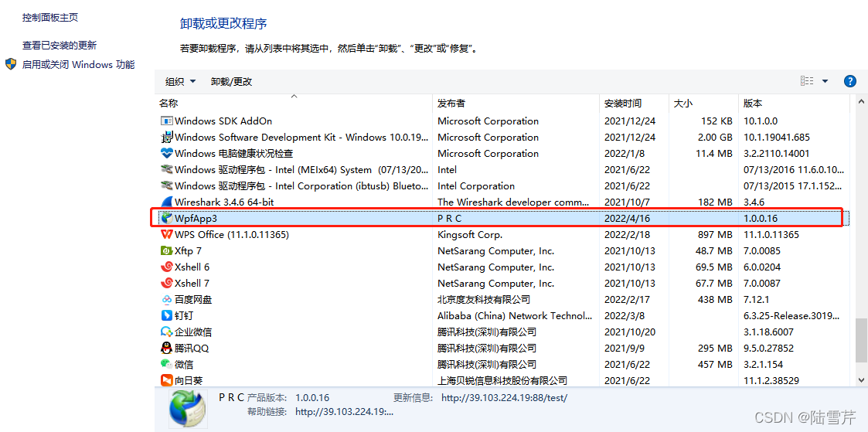Click version 1.0.0.16 cell in WpfApp3 row
Image resolution: width=868 pixels, height=432 pixels.
click(761, 219)
